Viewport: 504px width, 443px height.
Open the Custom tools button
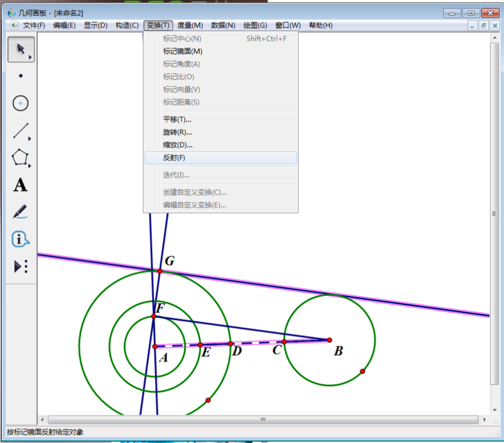pyautogui.click(x=21, y=267)
